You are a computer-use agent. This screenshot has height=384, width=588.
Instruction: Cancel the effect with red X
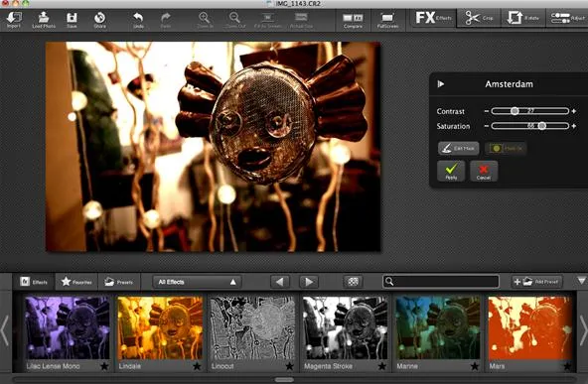pyautogui.click(x=484, y=172)
